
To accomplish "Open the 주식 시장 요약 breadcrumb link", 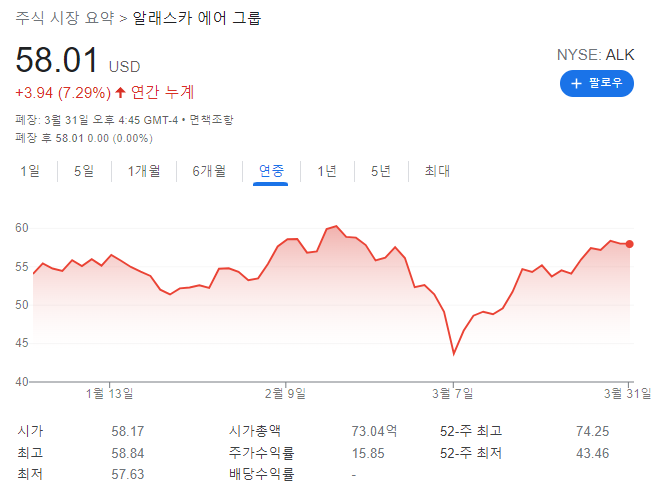I will point(65,18).
